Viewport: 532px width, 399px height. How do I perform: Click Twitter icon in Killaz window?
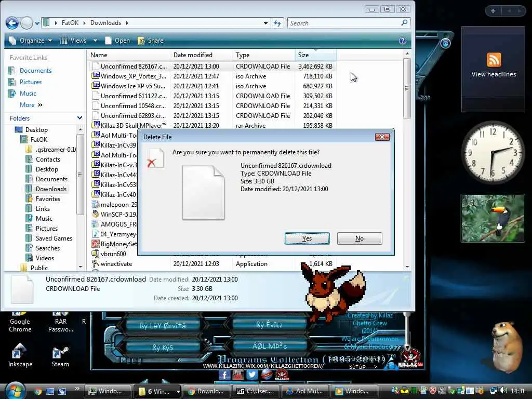(251, 375)
